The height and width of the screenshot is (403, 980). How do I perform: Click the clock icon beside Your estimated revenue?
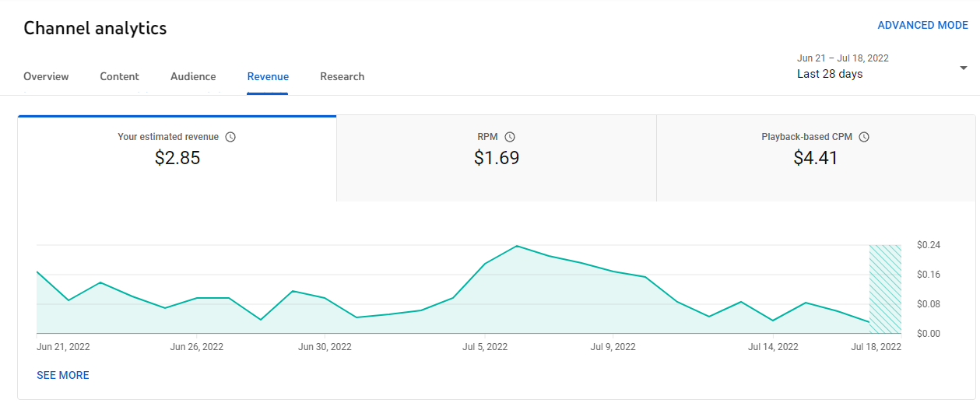coord(230,137)
